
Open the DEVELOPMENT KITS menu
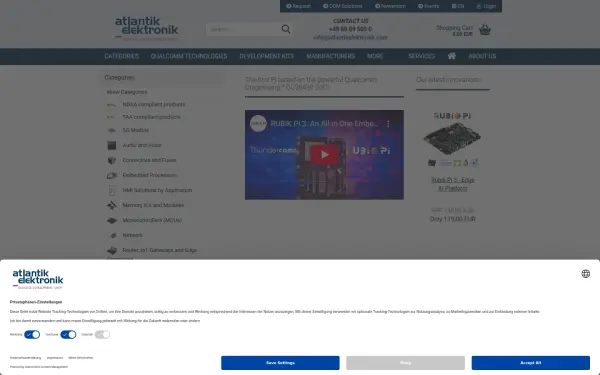pyautogui.click(x=267, y=56)
